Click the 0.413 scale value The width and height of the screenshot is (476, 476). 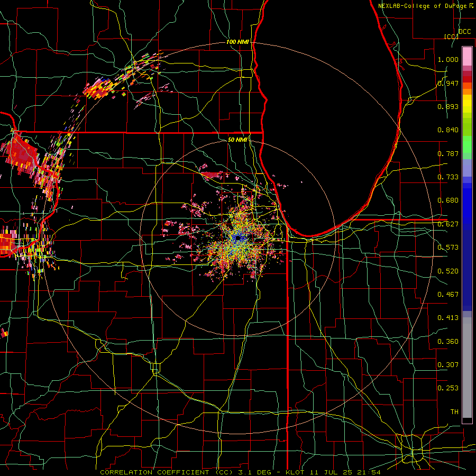click(x=448, y=318)
